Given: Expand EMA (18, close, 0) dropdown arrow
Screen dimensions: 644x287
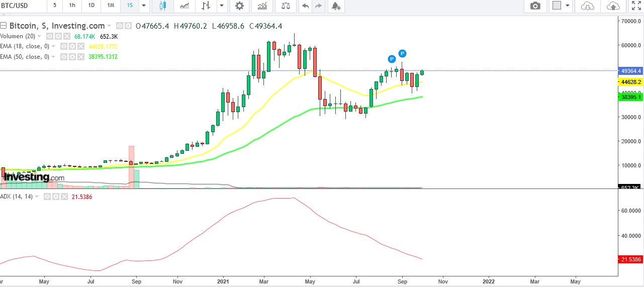Looking at the screenshot, I should click(x=53, y=47).
